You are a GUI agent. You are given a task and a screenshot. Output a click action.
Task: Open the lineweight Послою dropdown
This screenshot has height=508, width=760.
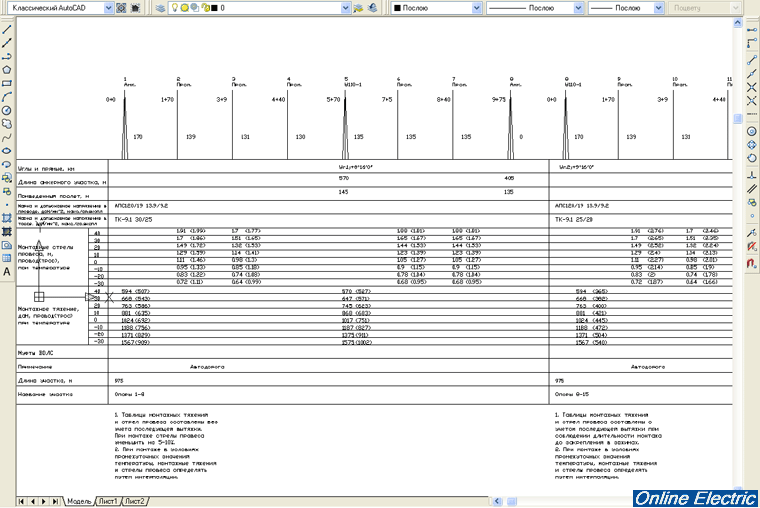[x=658, y=8]
